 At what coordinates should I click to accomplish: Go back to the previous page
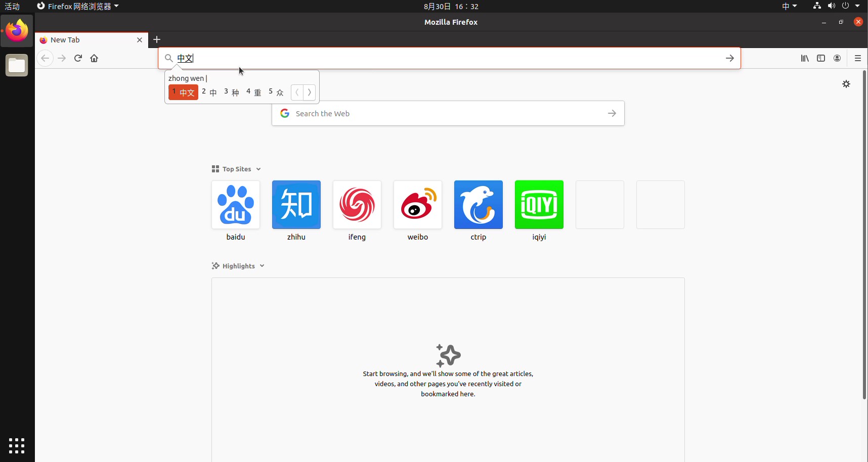point(45,58)
